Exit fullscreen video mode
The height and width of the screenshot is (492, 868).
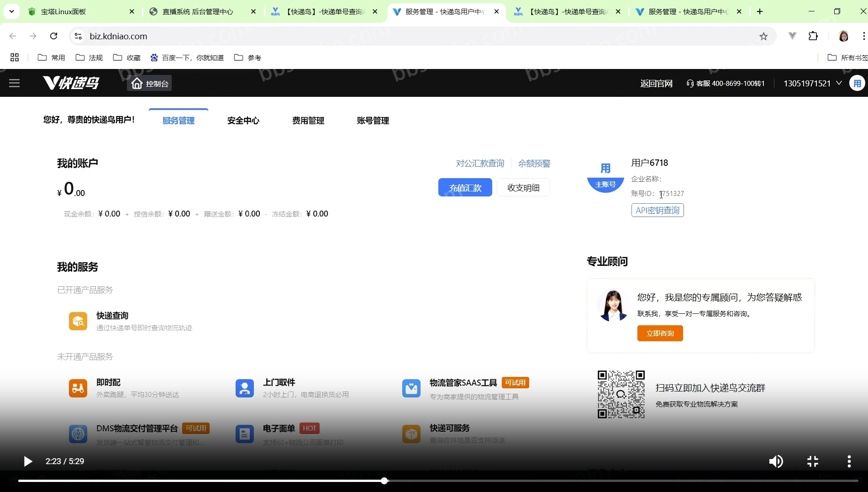[813, 461]
